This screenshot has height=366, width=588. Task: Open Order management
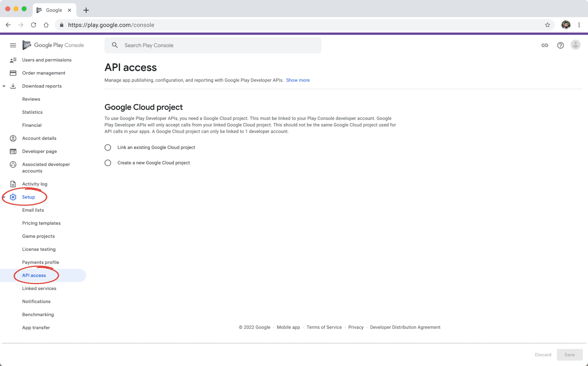(44, 73)
